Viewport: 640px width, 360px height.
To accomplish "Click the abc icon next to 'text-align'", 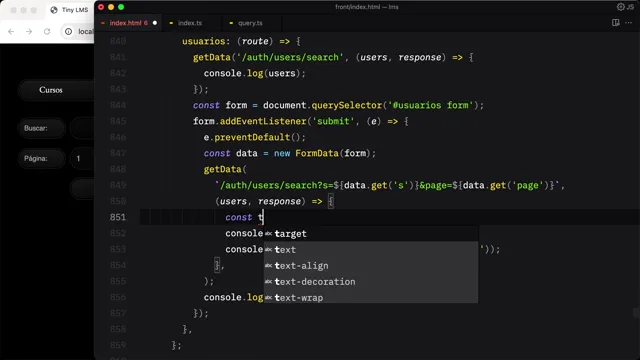I will point(268,265).
